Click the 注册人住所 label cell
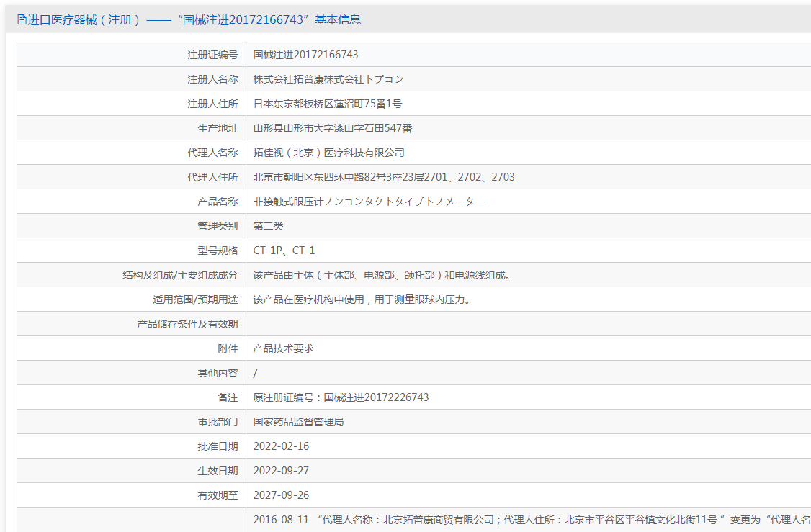 click(x=131, y=104)
